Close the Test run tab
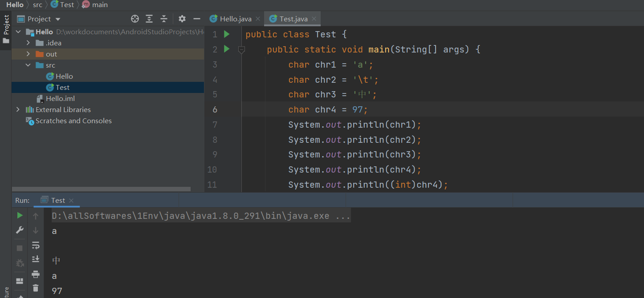 click(71, 201)
